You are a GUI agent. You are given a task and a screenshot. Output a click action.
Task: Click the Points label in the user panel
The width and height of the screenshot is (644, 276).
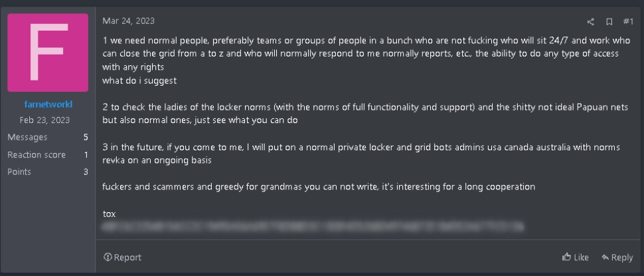(19, 172)
